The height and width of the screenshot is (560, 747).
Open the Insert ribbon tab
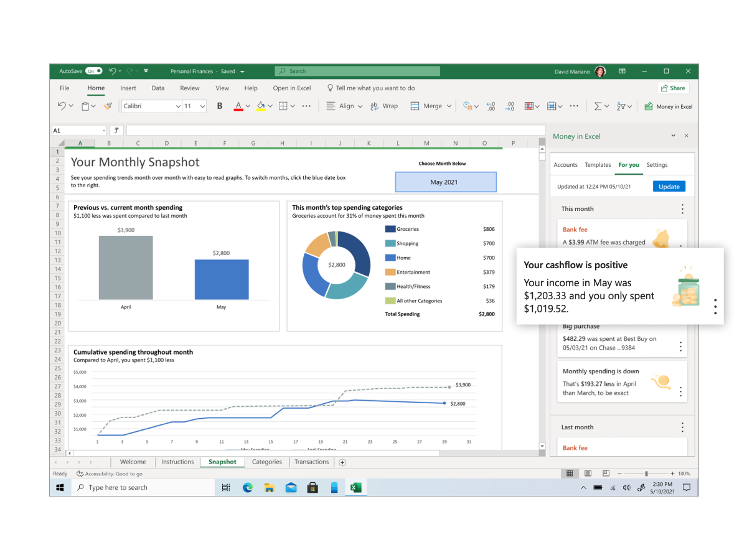tap(128, 88)
